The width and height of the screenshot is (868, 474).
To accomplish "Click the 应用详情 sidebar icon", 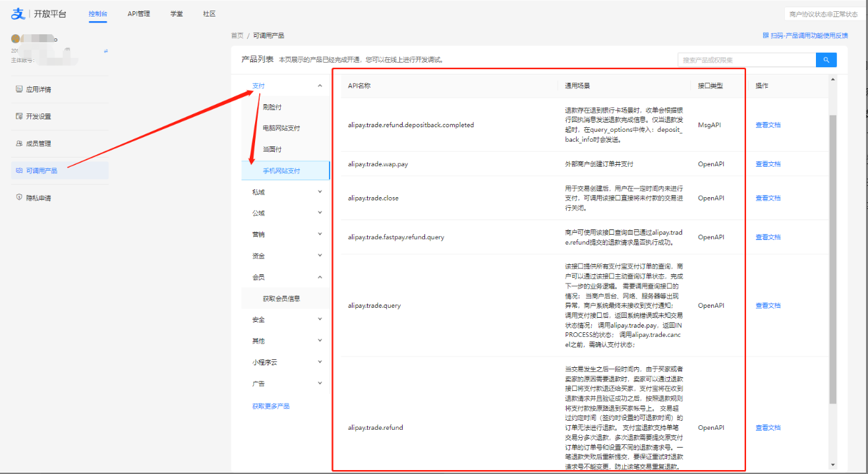I will pos(19,89).
